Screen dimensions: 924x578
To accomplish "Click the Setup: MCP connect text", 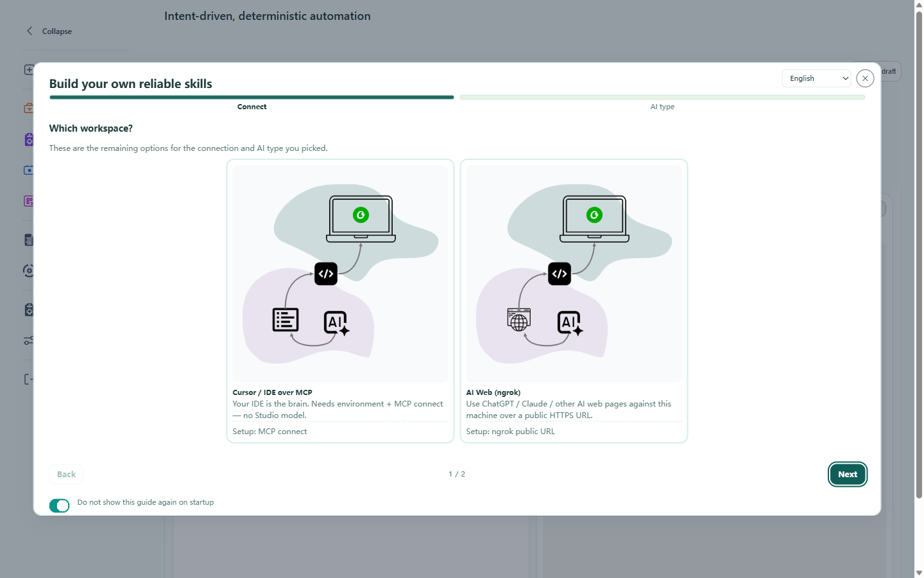I will pos(269,432).
